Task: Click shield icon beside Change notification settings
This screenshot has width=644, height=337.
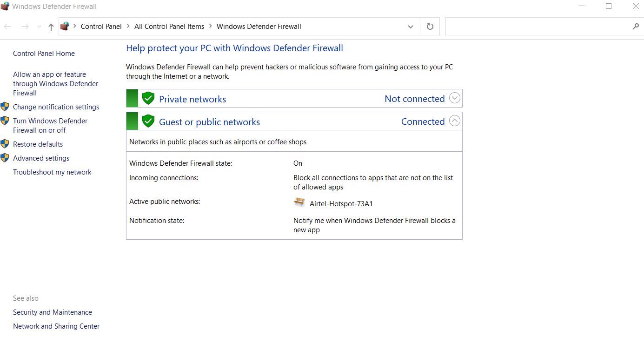Action: (x=5, y=107)
